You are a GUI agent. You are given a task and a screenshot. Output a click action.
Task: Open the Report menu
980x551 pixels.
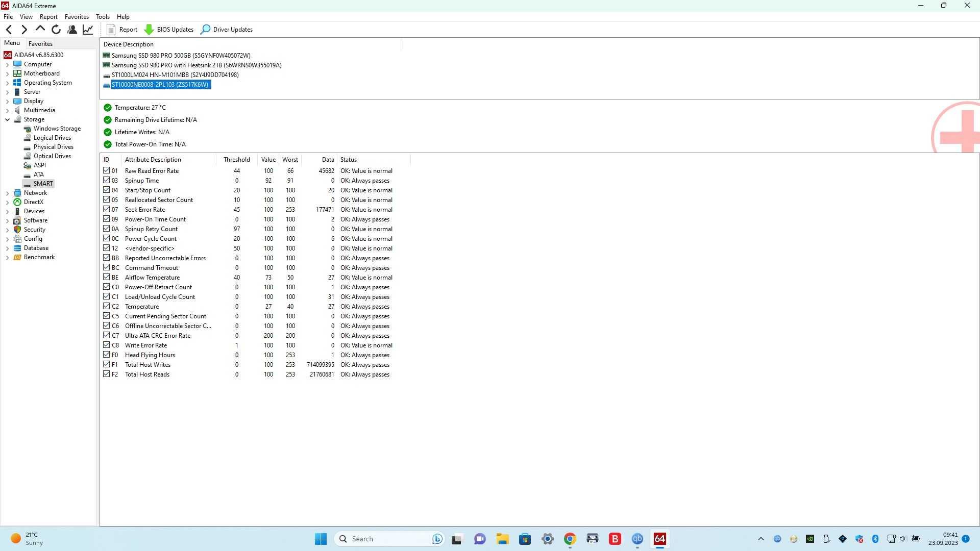pyautogui.click(x=48, y=16)
